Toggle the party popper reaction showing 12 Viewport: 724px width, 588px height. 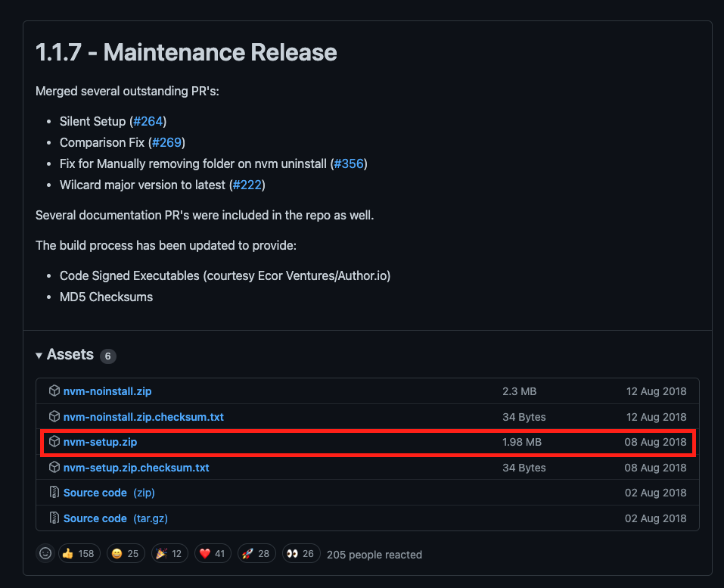[169, 553]
